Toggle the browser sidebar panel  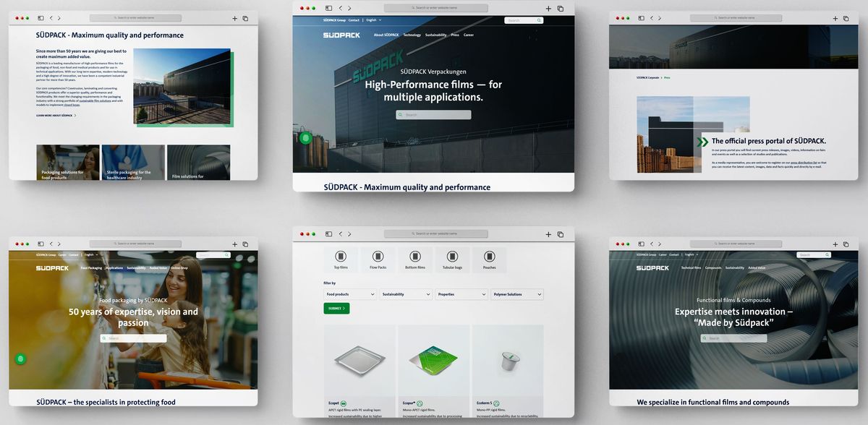(328, 8)
